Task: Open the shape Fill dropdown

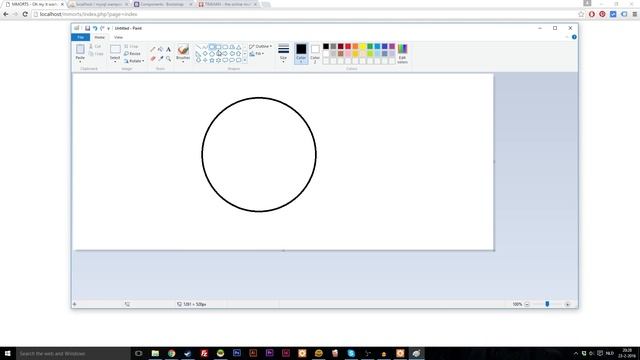Action: point(257,53)
